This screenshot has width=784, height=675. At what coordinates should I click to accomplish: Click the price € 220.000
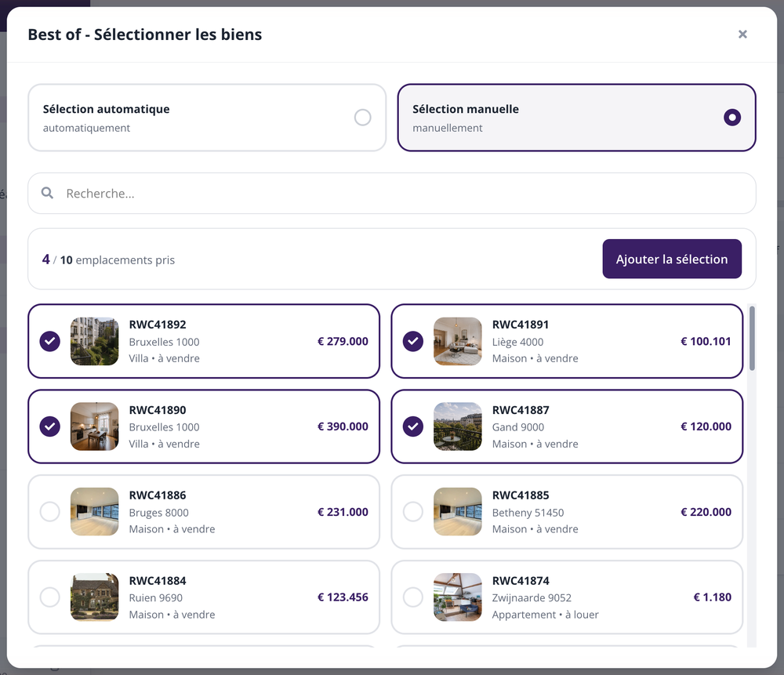[706, 512]
